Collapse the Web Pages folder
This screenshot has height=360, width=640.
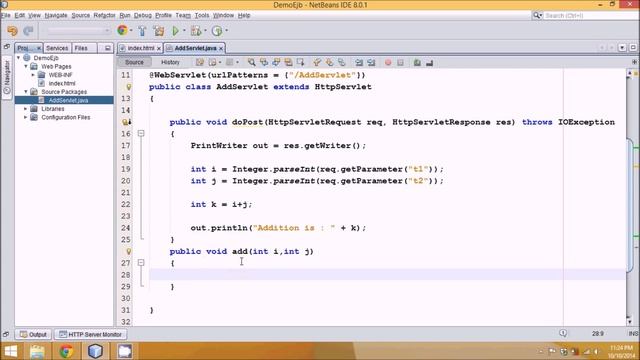[x=26, y=66]
